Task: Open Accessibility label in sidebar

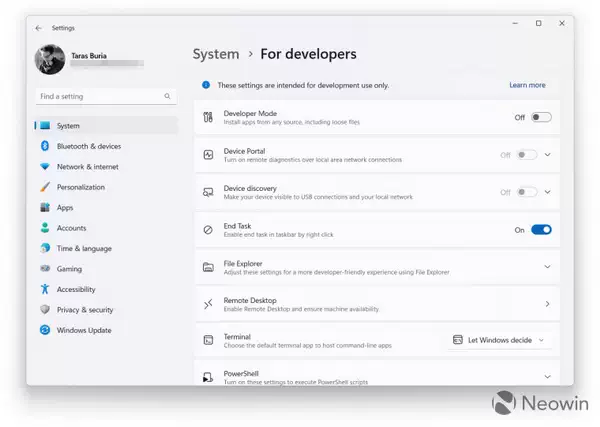Action: 76,289
